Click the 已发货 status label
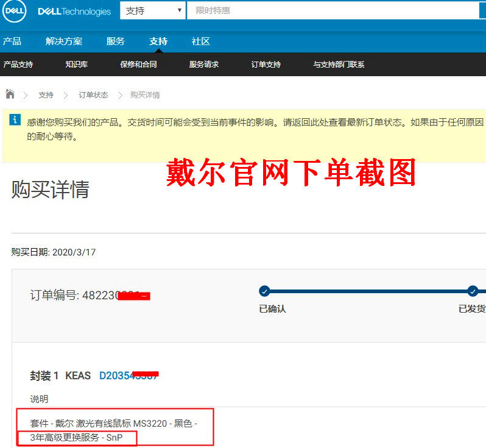Image resolution: width=486 pixels, height=448 pixels. (472, 308)
